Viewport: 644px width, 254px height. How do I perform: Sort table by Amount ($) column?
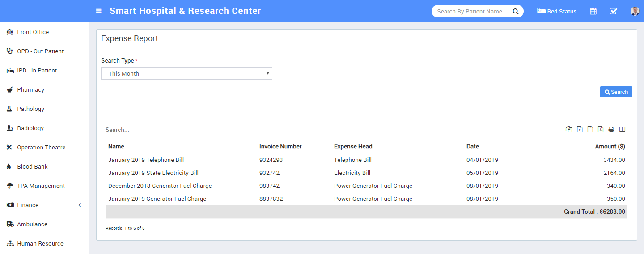pyautogui.click(x=610, y=146)
